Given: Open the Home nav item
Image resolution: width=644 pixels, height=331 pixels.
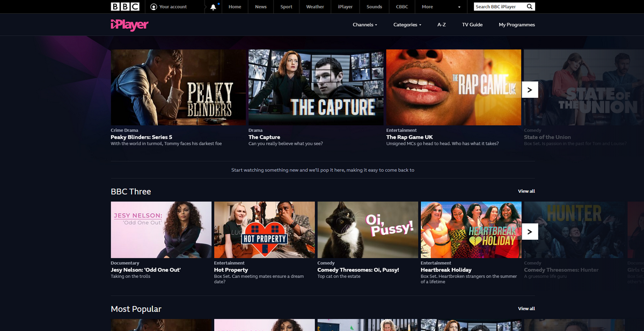Looking at the screenshot, I should click(235, 7).
